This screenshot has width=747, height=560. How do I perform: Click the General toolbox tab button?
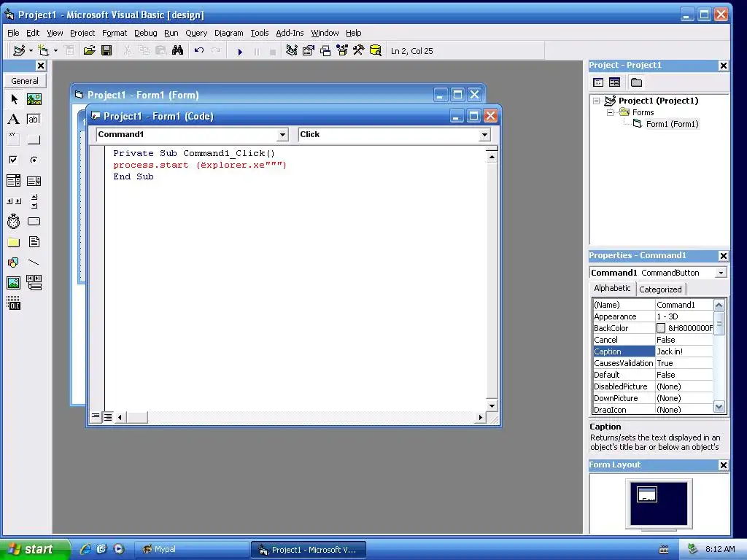tap(25, 81)
